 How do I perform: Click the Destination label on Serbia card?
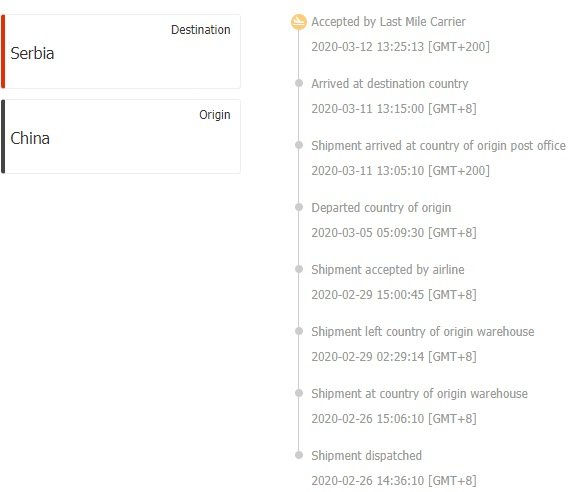click(200, 30)
